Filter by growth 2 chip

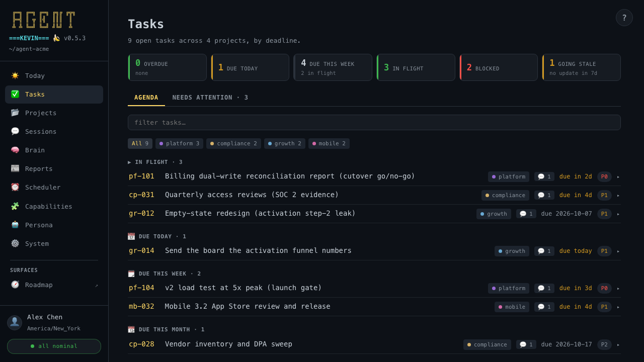tap(285, 143)
